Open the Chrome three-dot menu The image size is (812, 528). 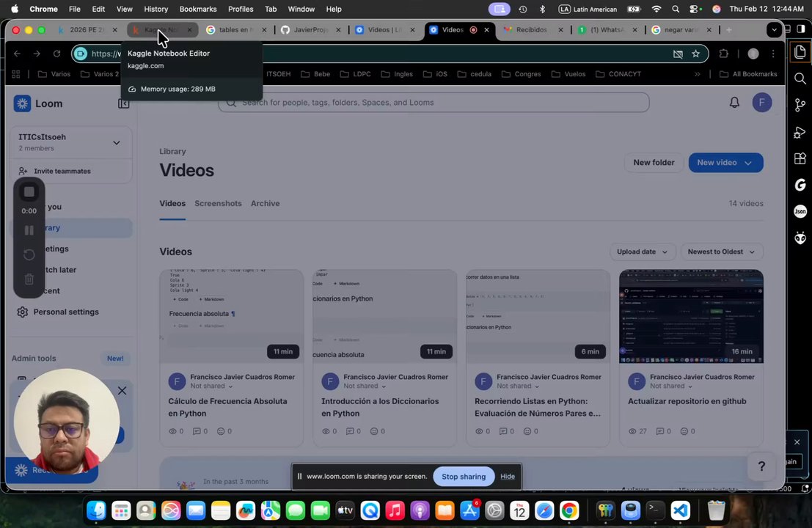[772, 54]
